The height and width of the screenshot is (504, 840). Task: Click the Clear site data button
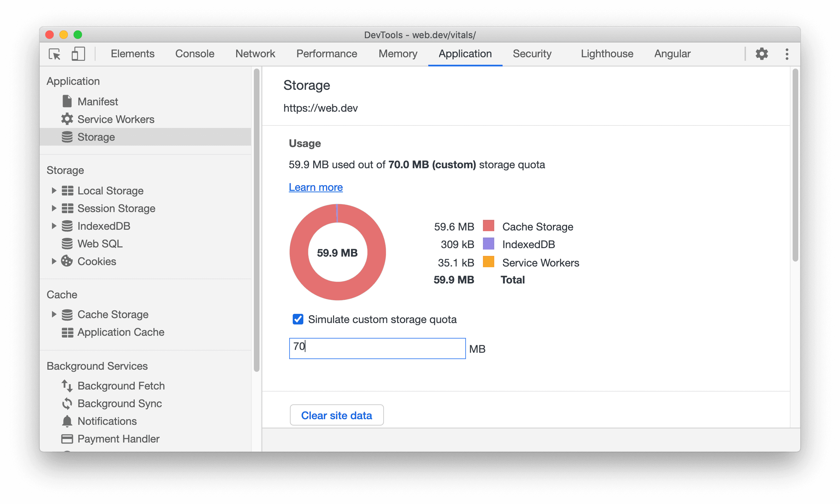coord(338,415)
